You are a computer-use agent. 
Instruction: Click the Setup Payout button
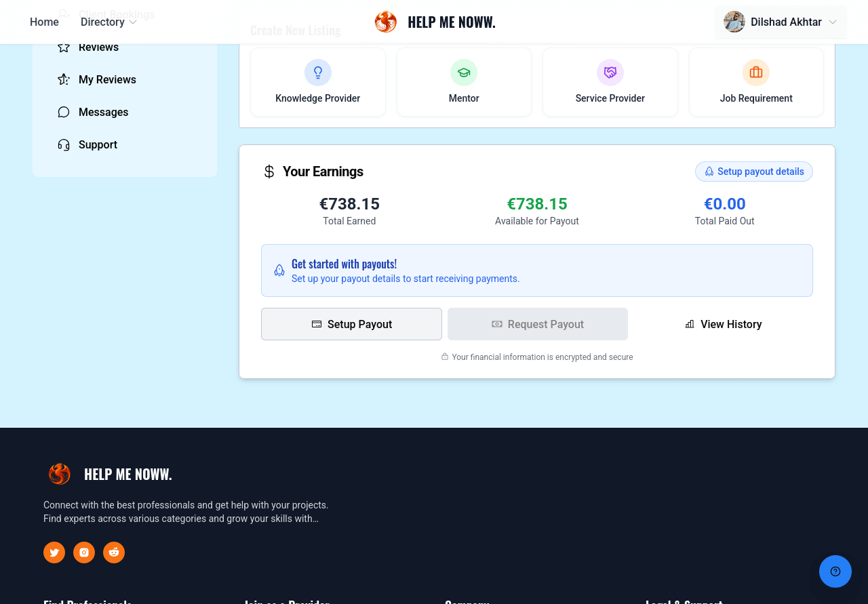351,324
